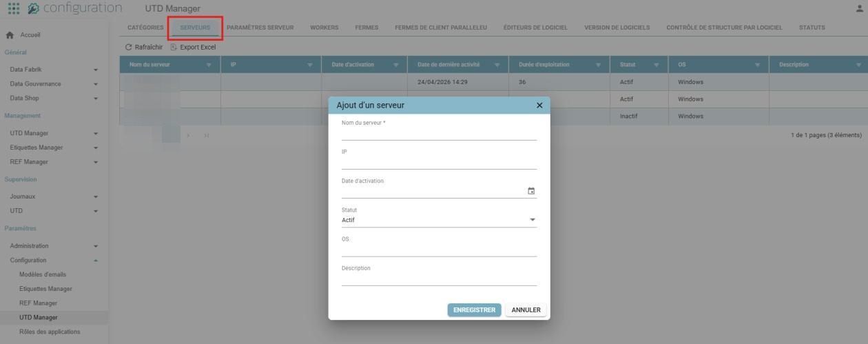Switch to Statuts tab
This screenshot has width=868, height=344.
[812, 28]
